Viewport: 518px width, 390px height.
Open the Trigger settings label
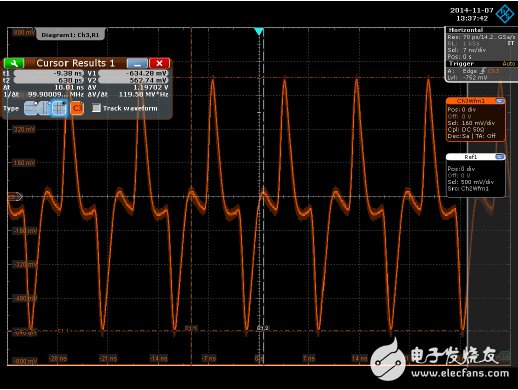point(461,64)
